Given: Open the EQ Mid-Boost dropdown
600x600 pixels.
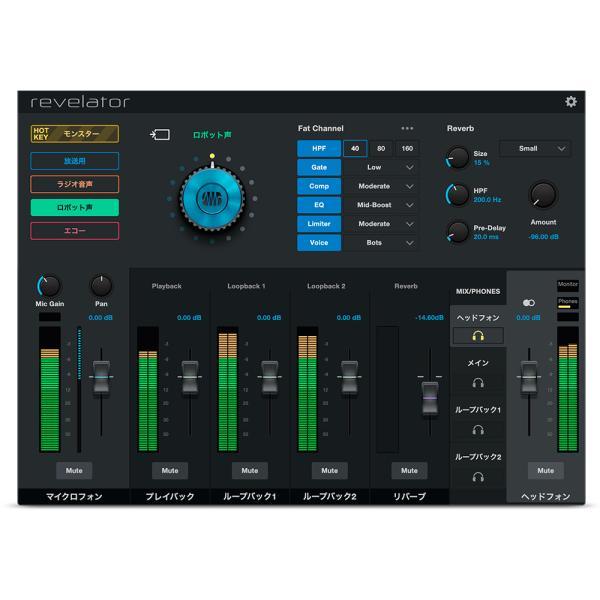Looking at the screenshot, I should 381,205.
